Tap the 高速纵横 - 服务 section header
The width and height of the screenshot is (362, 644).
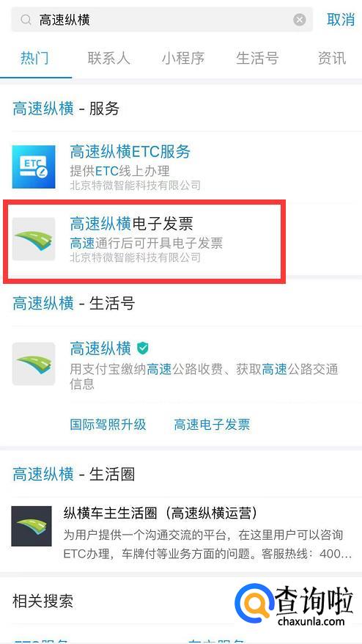pos(66,109)
